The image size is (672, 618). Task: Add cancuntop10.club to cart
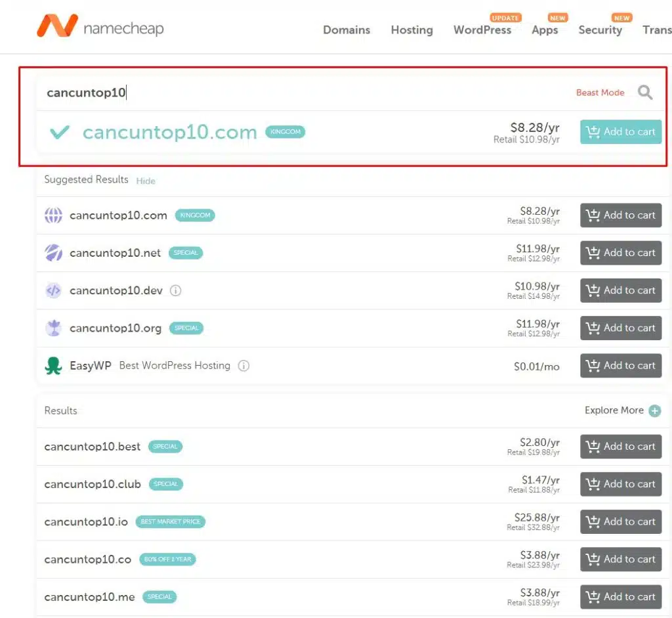click(621, 484)
